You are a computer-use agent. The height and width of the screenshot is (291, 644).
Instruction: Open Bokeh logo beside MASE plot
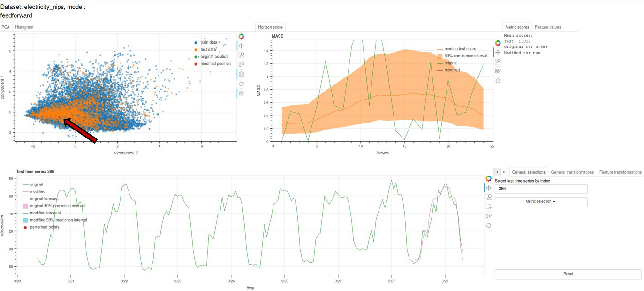tap(498, 43)
